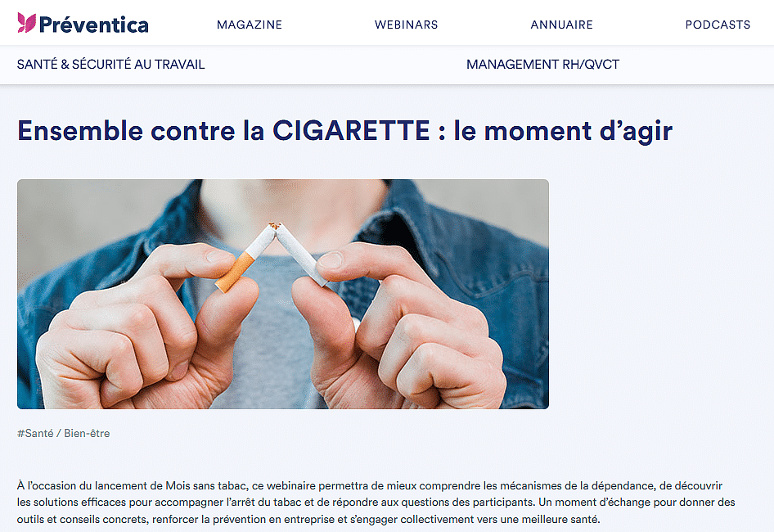Click "Ensemble contre" at the headline start
This screenshot has height=532, width=774.
126,131
